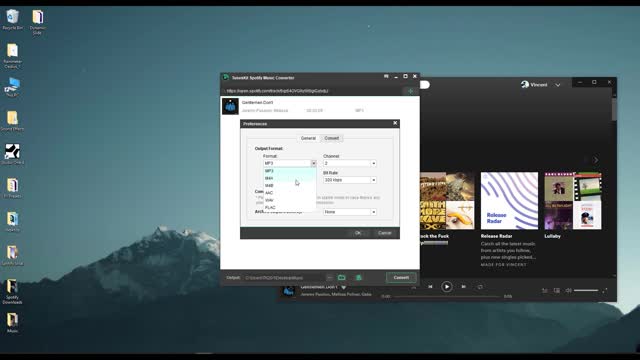Open the Dynamic Slide desktop folder

(x=37, y=21)
